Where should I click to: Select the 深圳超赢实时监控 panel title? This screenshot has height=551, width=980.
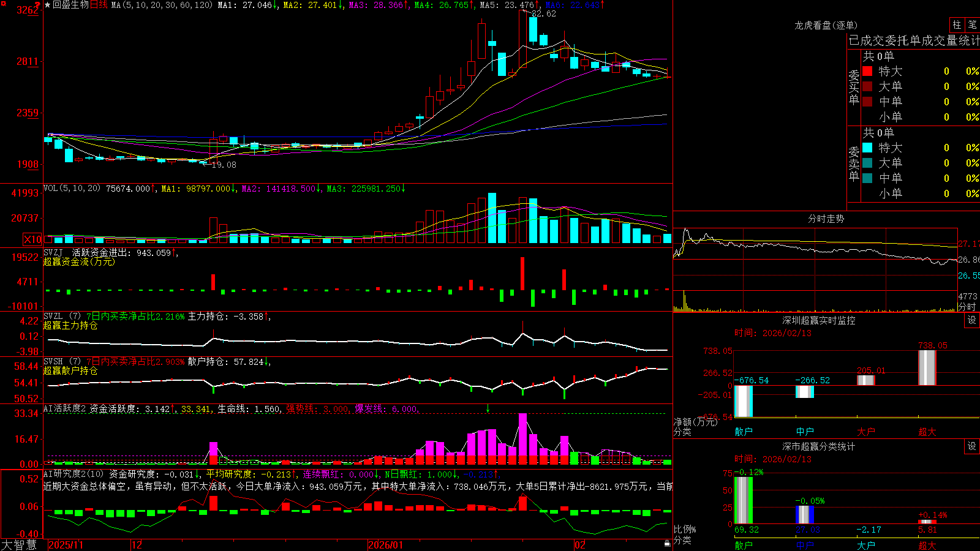click(x=819, y=320)
